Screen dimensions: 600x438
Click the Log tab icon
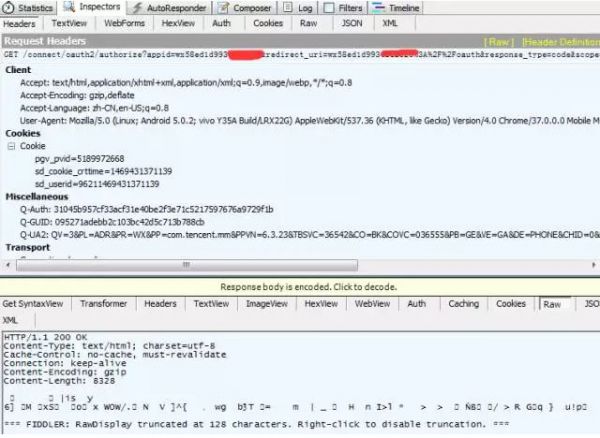point(288,7)
